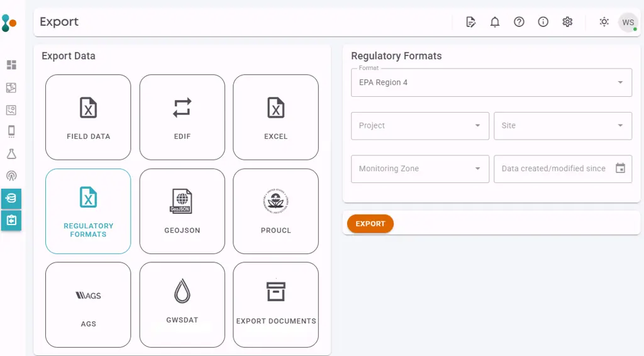Choose the EDIF export option
The height and width of the screenshot is (356, 644).
click(182, 118)
